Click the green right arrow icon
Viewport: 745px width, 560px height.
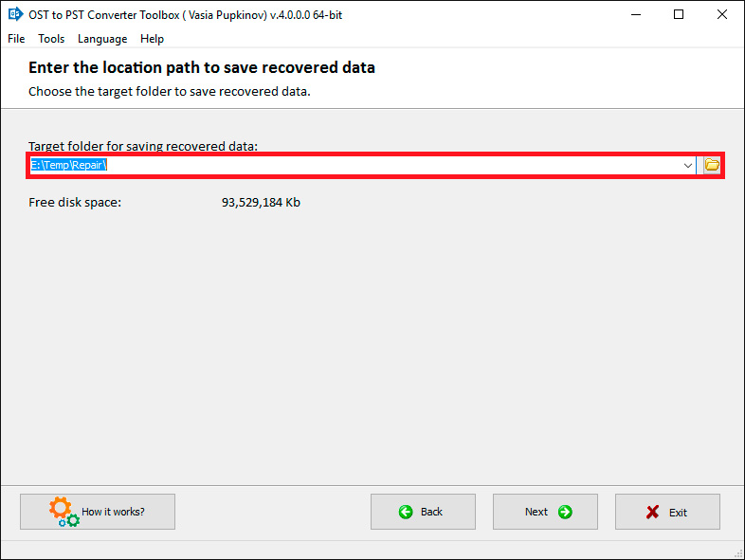click(565, 512)
